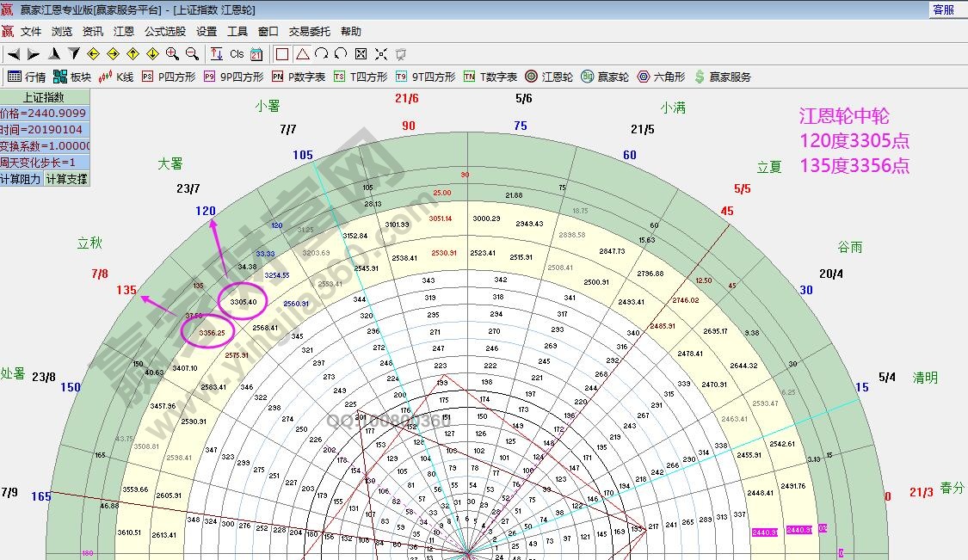The width and height of the screenshot is (968, 560).
Task: Open the 江恩 menu
Action: (x=124, y=31)
